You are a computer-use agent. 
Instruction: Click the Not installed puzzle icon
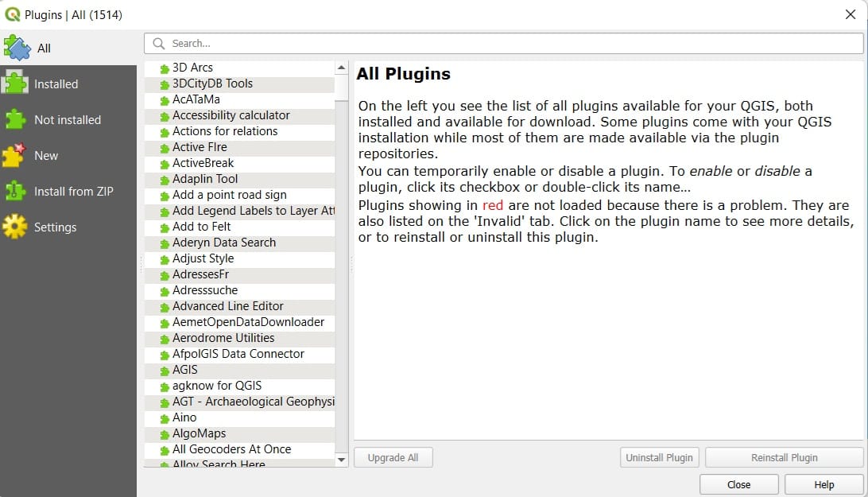15,120
